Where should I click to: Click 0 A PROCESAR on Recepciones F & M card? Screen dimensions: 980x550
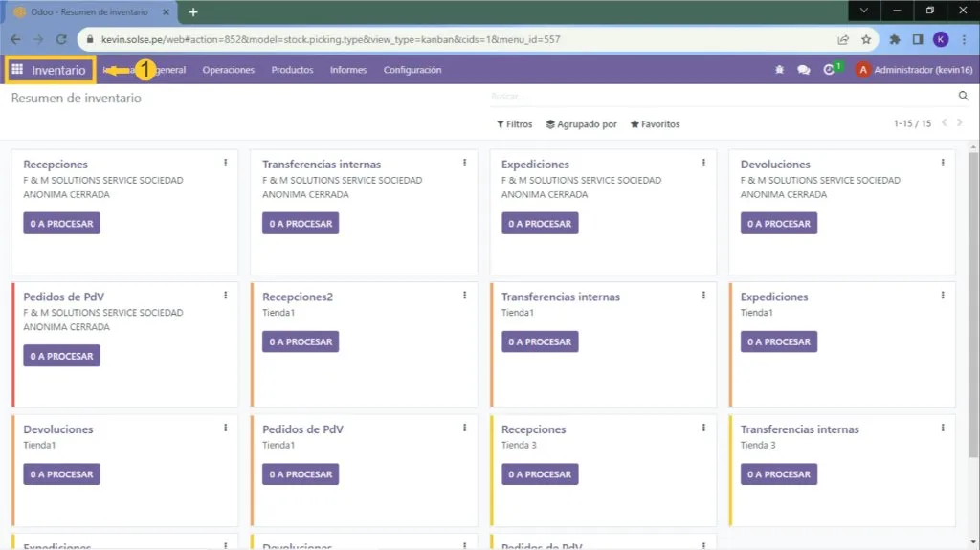click(x=61, y=223)
